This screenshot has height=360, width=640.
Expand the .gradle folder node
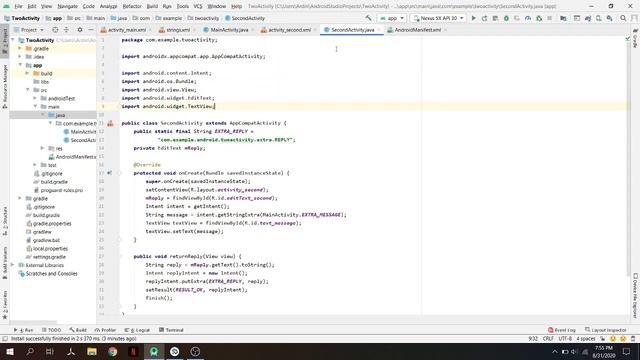tap(20, 48)
